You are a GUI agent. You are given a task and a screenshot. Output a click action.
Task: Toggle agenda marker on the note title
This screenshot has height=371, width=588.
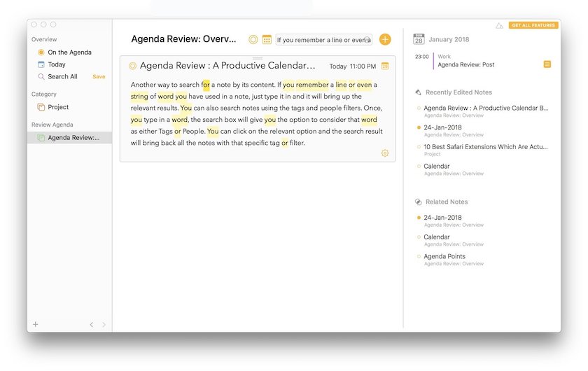133,66
